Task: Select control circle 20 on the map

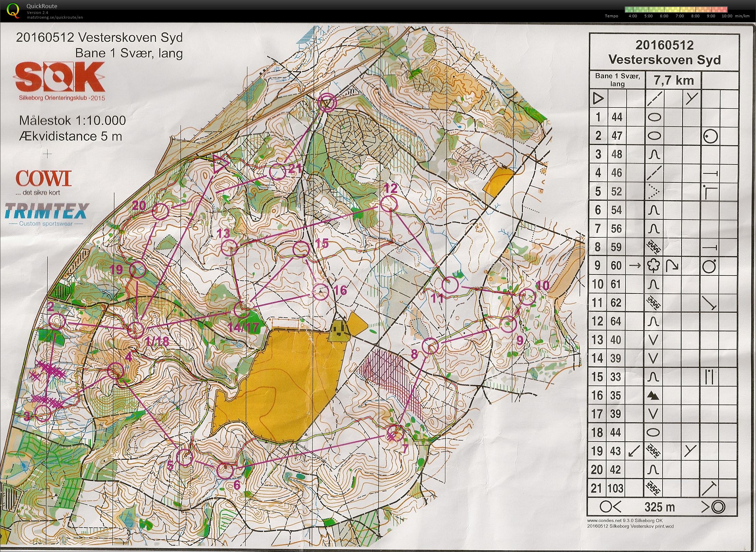Action: click(x=160, y=212)
